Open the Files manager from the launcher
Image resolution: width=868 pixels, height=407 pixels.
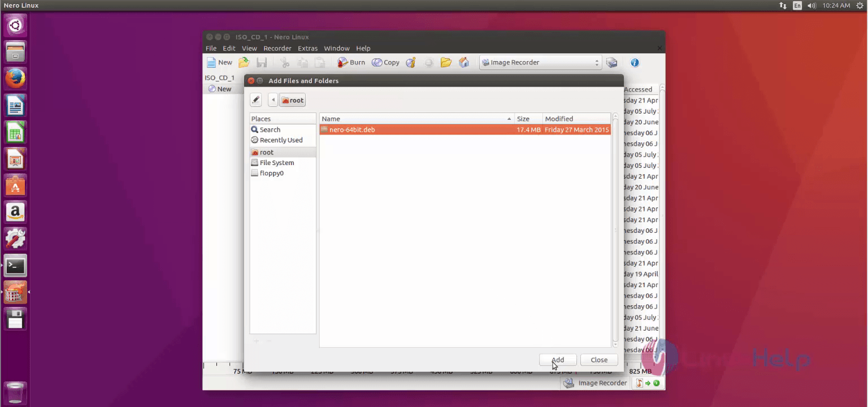coord(15,51)
